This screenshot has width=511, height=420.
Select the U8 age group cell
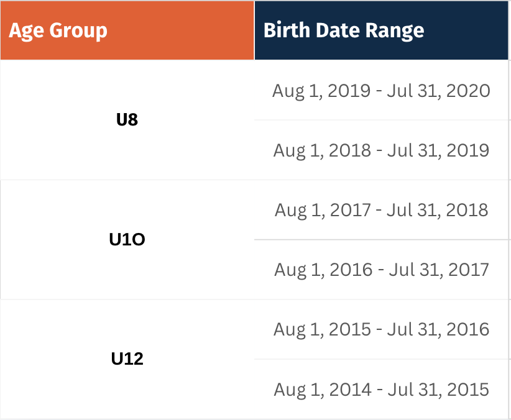[127, 120]
